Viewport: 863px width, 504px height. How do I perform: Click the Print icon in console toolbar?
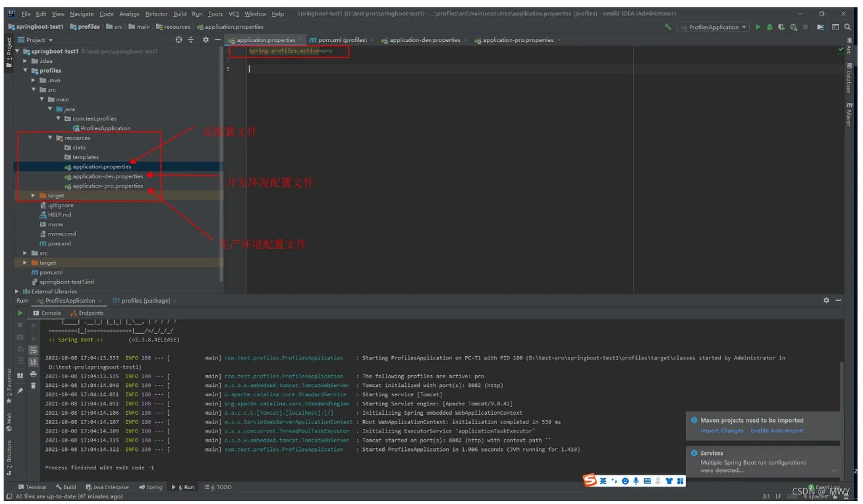click(x=33, y=374)
